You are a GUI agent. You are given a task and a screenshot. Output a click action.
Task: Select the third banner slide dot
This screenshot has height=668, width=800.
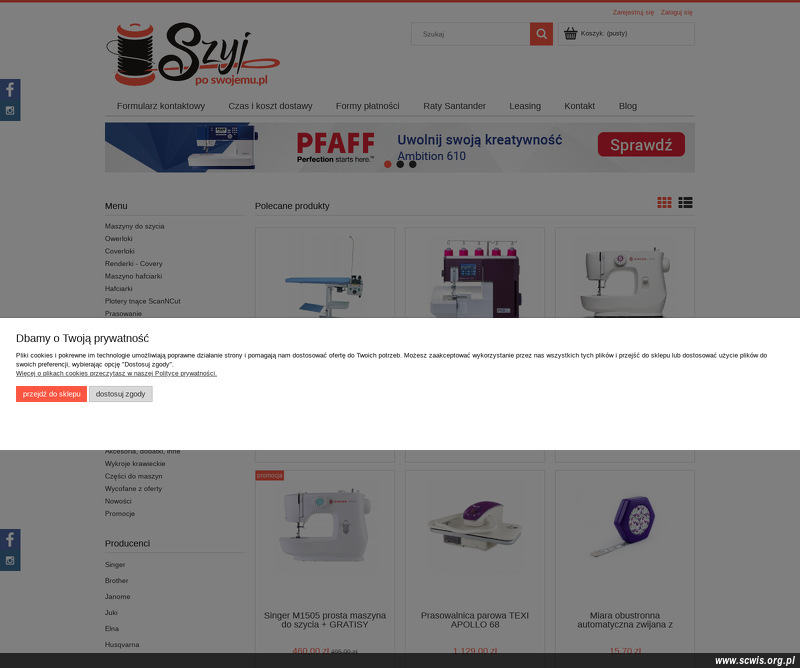413,164
